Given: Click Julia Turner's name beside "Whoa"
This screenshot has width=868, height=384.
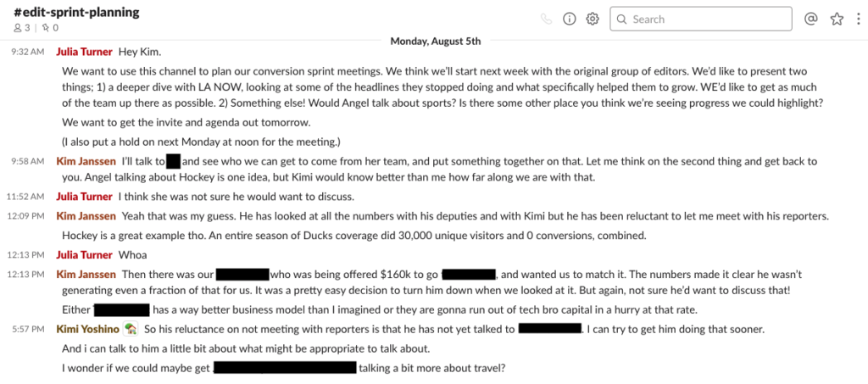Looking at the screenshot, I should 84,254.
